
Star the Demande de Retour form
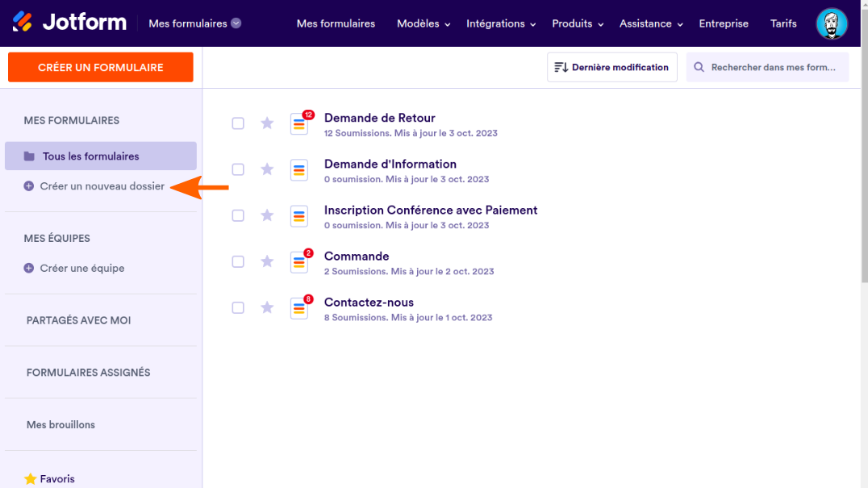coord(267,123)
